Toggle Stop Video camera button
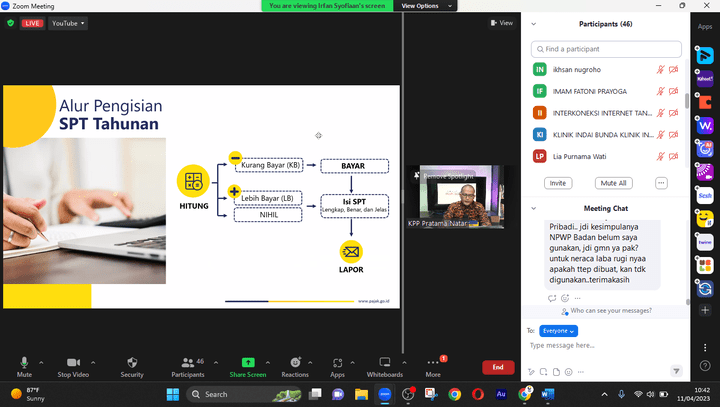This screenshot has width=720, height=407. (72, 362)
